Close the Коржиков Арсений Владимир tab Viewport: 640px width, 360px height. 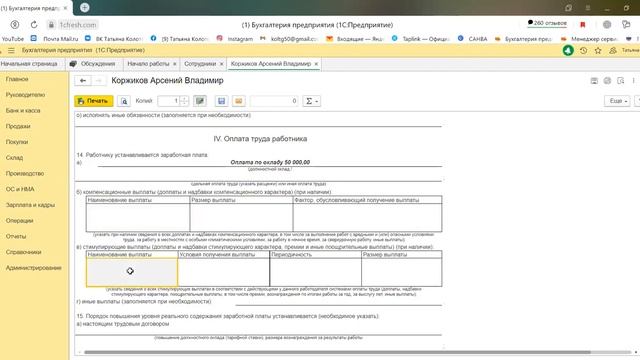point(316,64)
